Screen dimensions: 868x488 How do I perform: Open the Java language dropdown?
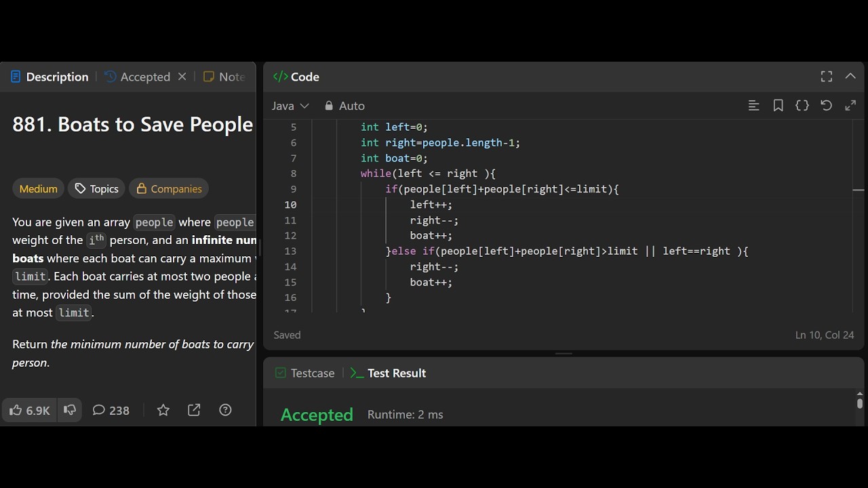point(290,106)
